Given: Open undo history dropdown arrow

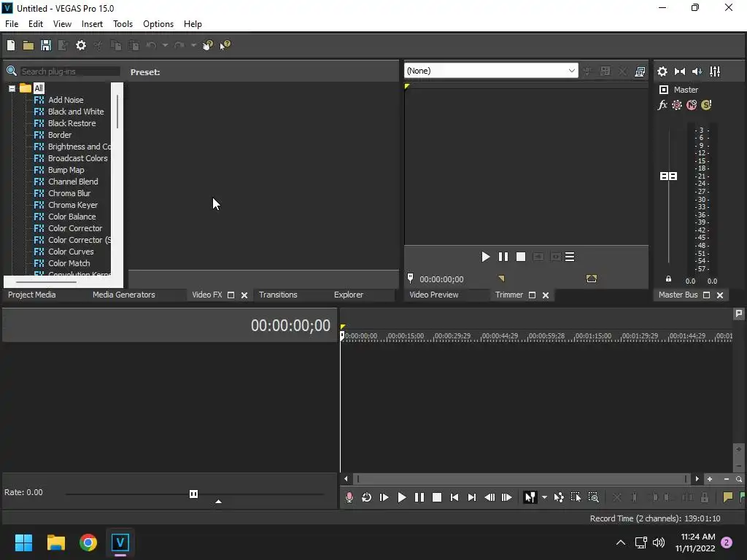Looking at the screenshot, I should tap(165, 45).
